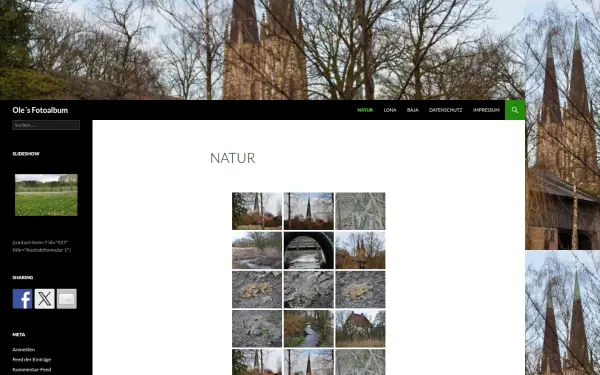Go to the DATENSCHUTZ page
This screenshot has width=600, height=375.
[445, 110]
